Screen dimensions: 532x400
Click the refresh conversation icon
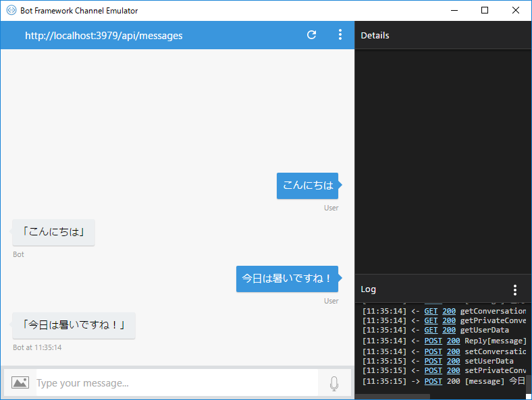point(311,35)
